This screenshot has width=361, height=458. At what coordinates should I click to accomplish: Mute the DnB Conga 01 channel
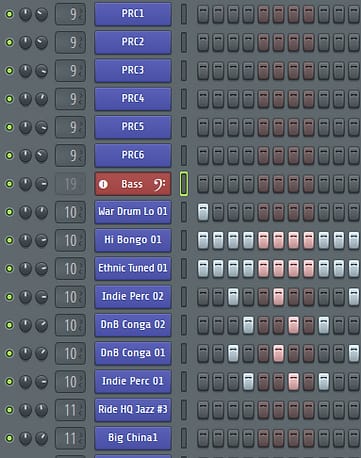click(x=10, y=353)
